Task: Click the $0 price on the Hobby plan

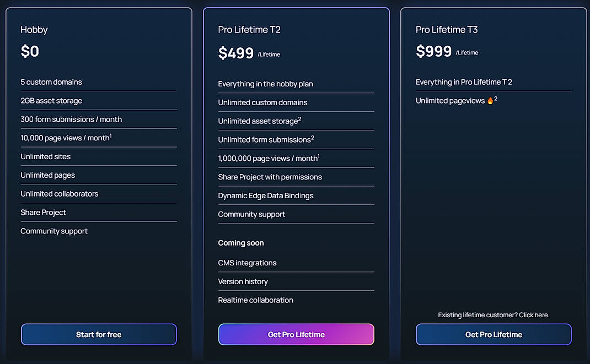Action: click(x=28, y=51)
